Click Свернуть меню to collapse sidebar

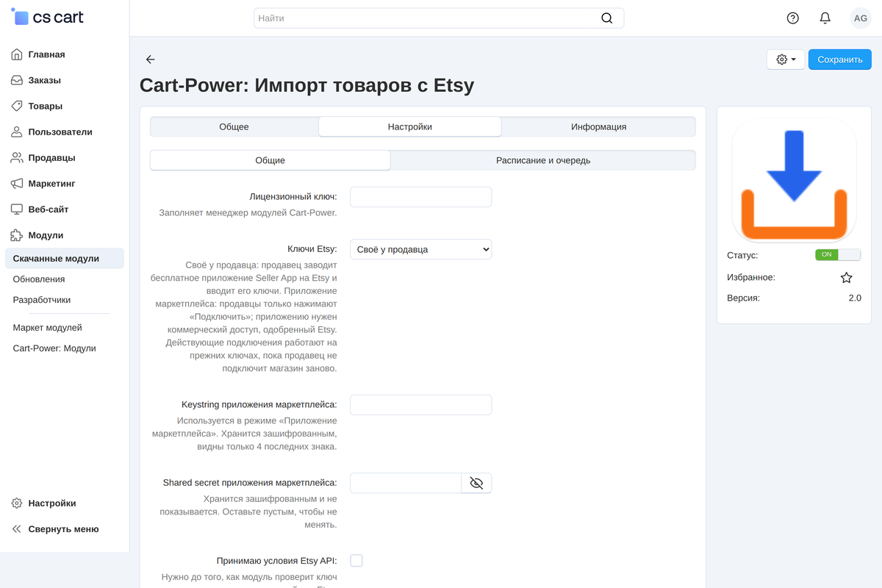[65, 529]
